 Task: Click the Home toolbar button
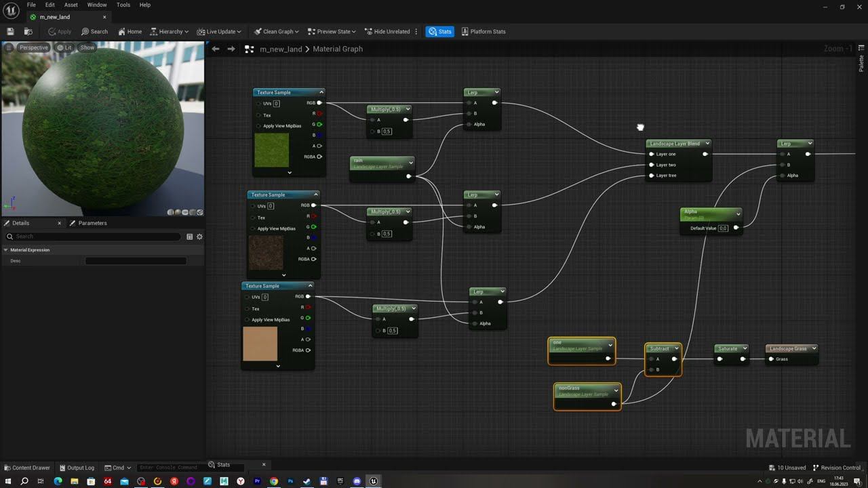pos(130,31)
